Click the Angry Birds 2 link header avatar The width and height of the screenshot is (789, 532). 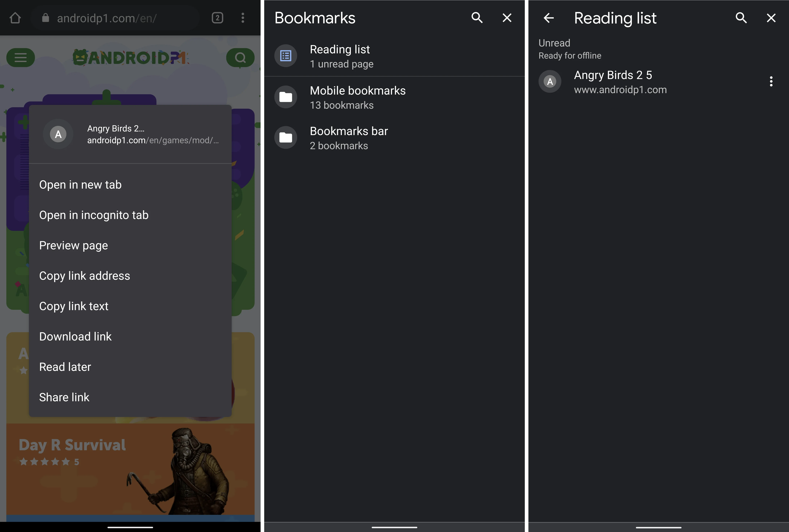click(x=58, y=134)
